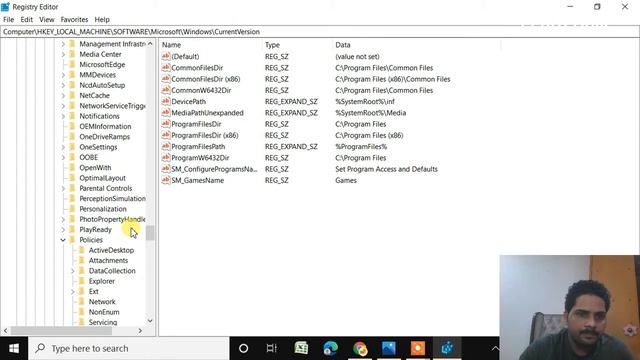Expand the Ext subkey

73,291
